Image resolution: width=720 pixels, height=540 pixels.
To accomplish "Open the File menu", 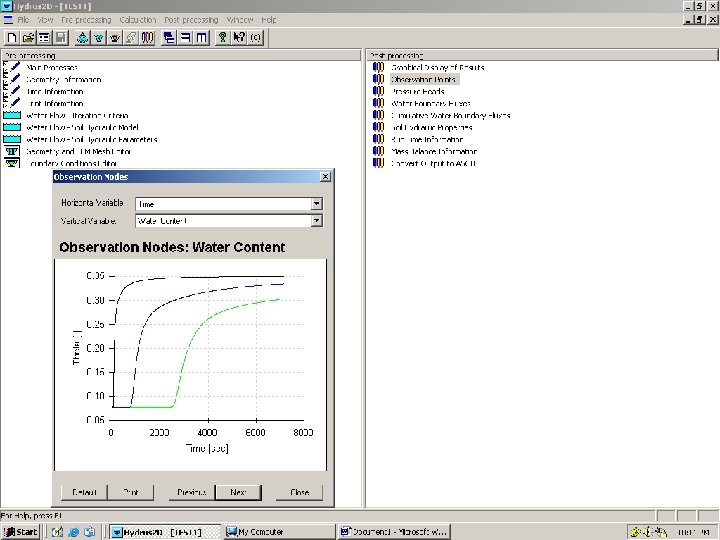I will click(x=23, y=20).
